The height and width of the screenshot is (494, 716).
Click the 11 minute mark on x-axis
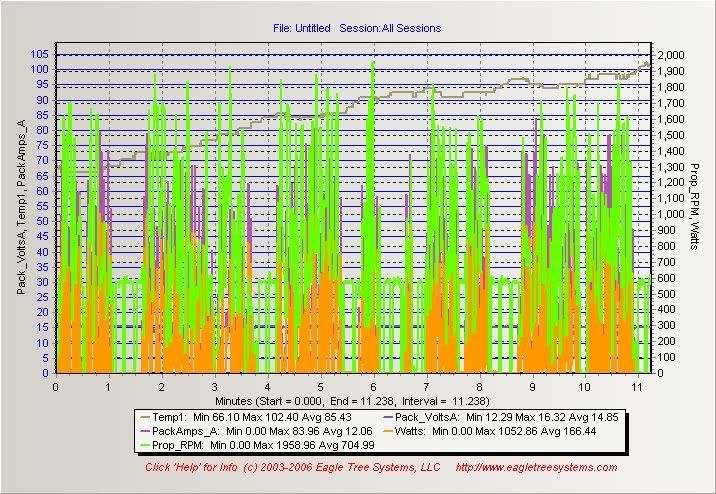tap(637, 384)
